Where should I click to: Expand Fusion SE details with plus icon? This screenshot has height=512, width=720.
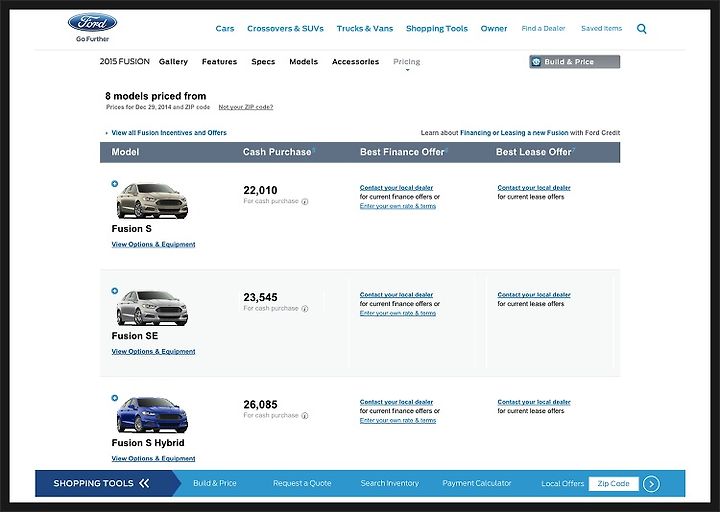[x=115, y=291]
